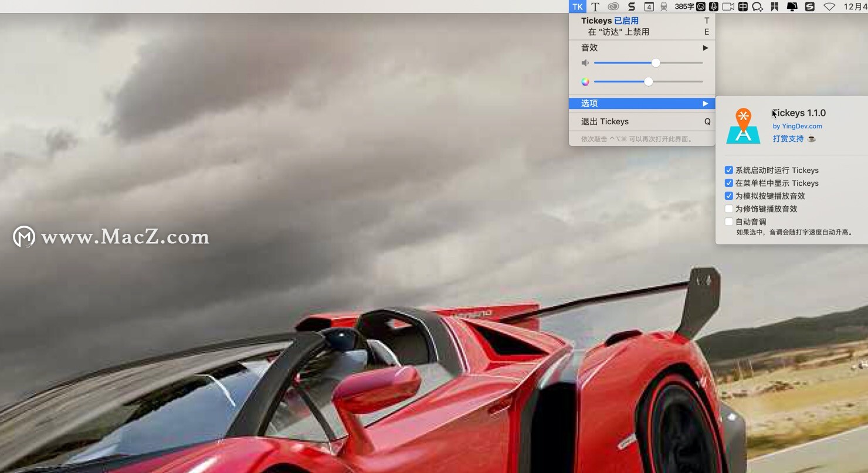
Task: Click the description 如果选中，音调会随打字速度自动升高
Action: point(795,233)
